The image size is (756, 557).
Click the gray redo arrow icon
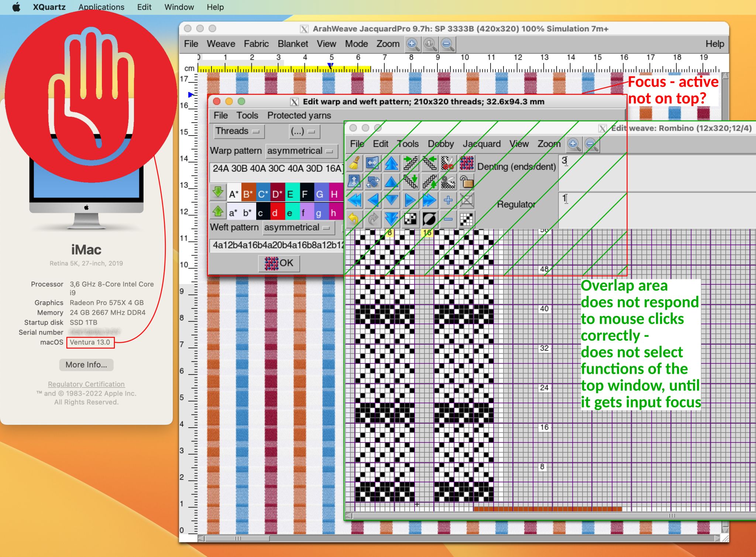[x=372, y=219]
